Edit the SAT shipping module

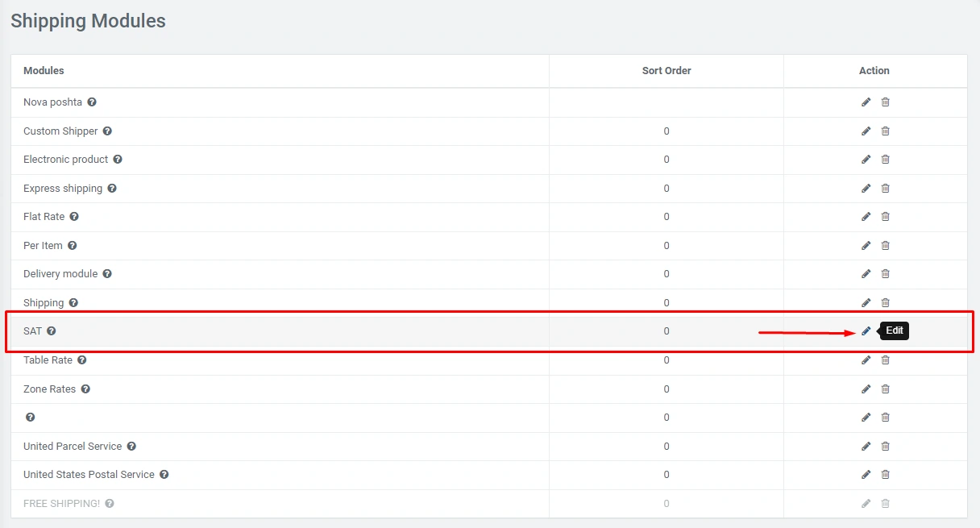(866, 331)
